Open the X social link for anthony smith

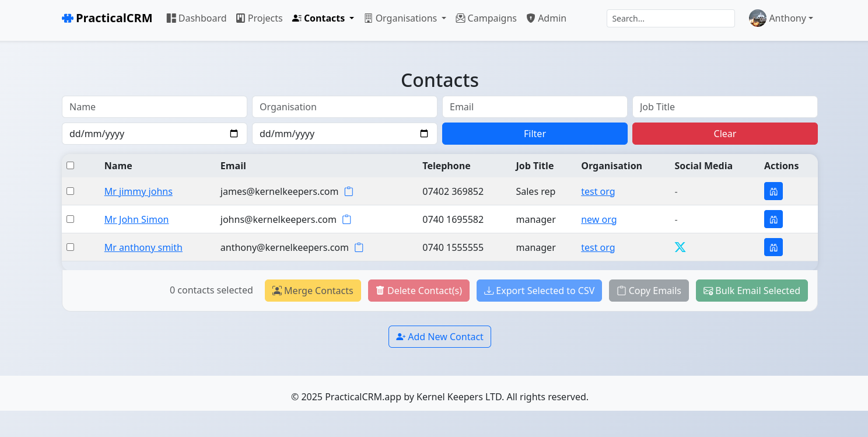(680, 247)
